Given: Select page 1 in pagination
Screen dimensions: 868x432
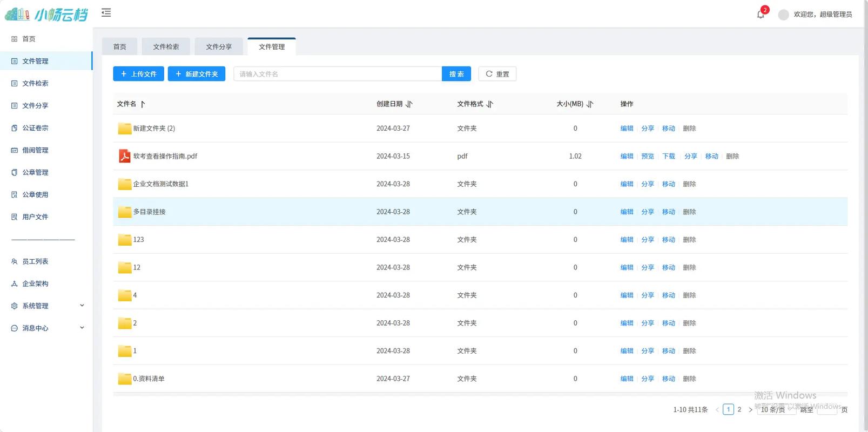Looking at the screenshot, I should [x=728, y=409].
